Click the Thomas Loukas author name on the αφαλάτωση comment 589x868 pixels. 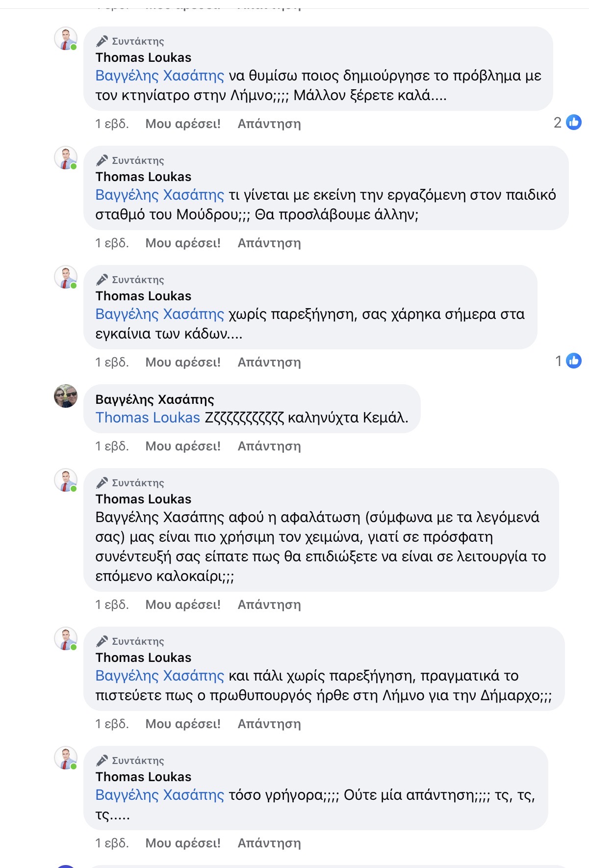143,499
